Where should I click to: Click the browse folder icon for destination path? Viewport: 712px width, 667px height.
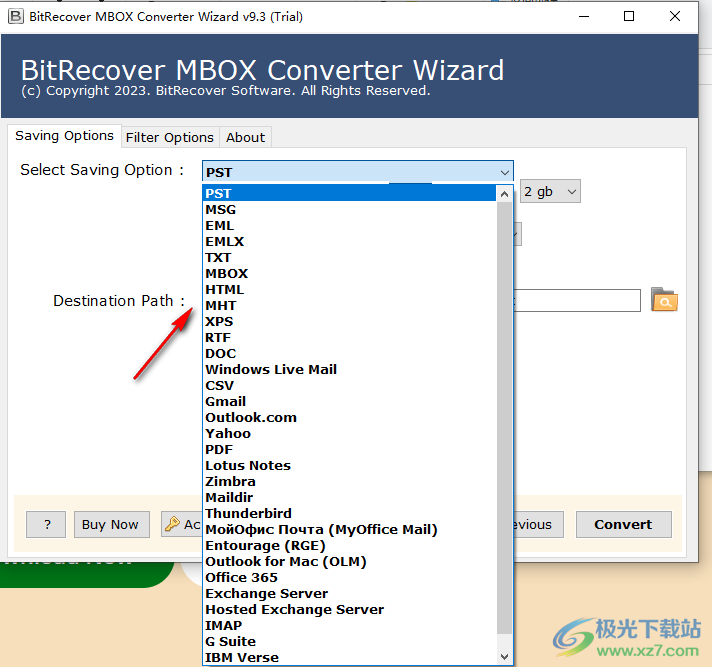664,300
